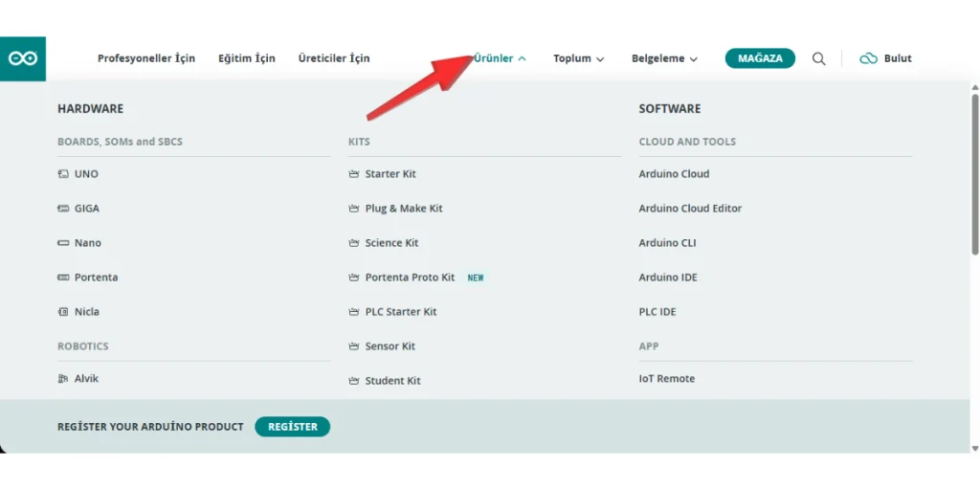Click the scrollbar up arrow
The height and width of the screenshot is (490, 980).
coord(975,87)
